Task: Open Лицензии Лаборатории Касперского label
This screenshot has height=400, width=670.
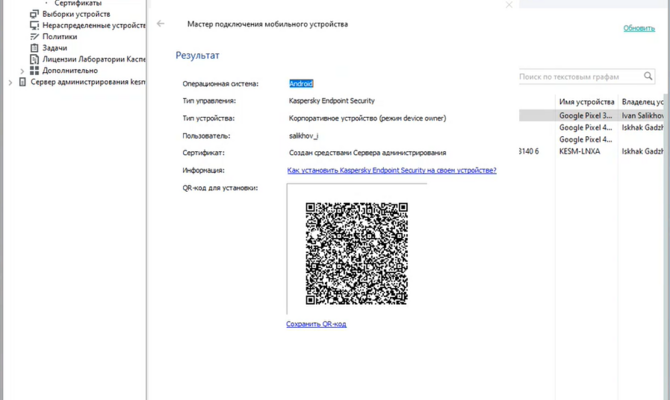Action: [94, 59]
